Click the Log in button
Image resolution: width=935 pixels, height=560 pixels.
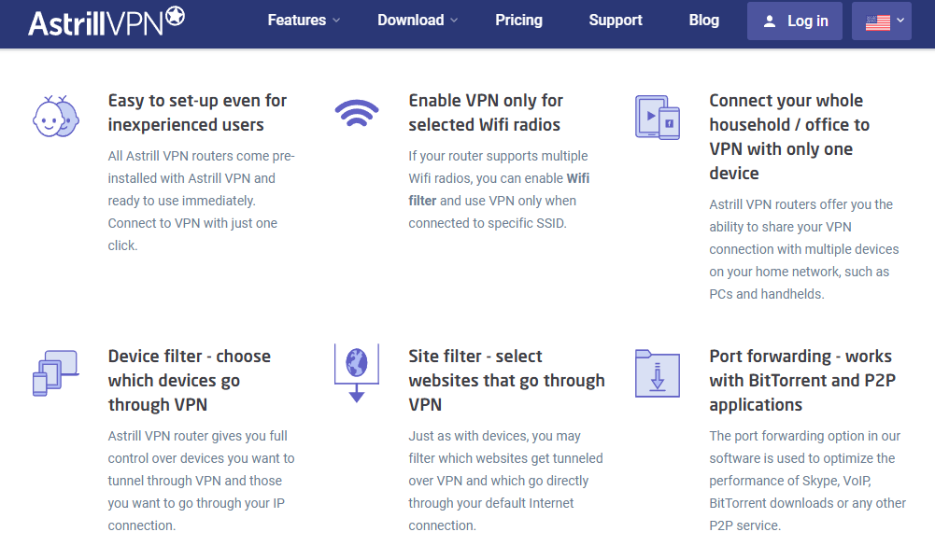[795, 20]
